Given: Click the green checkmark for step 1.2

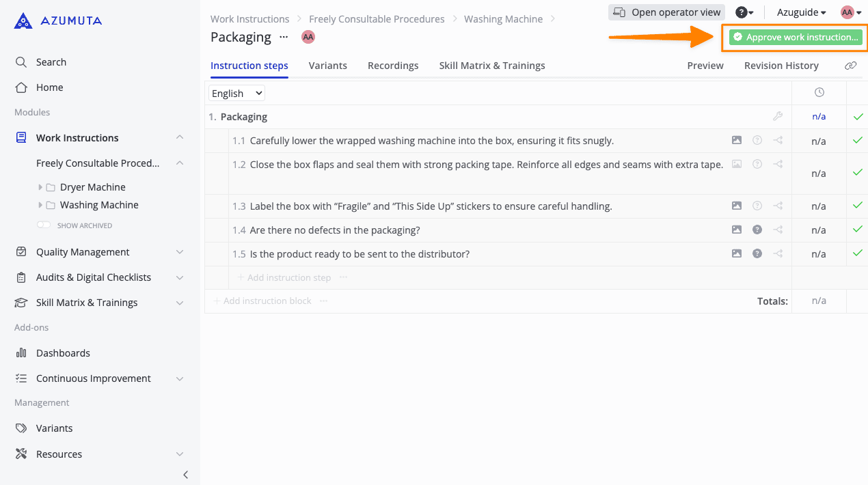Looking at the screenshot, I should [x=858, y=173].
